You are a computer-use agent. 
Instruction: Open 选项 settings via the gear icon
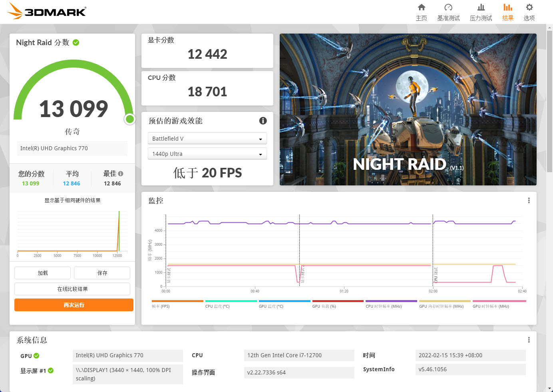click(529, 12)
